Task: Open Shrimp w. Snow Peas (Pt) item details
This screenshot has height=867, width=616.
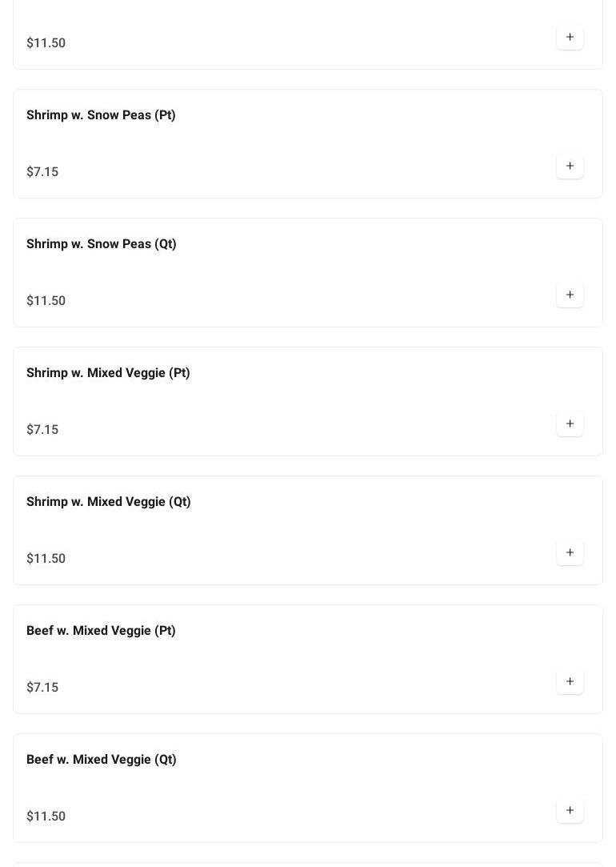Action: click(101, 115)
